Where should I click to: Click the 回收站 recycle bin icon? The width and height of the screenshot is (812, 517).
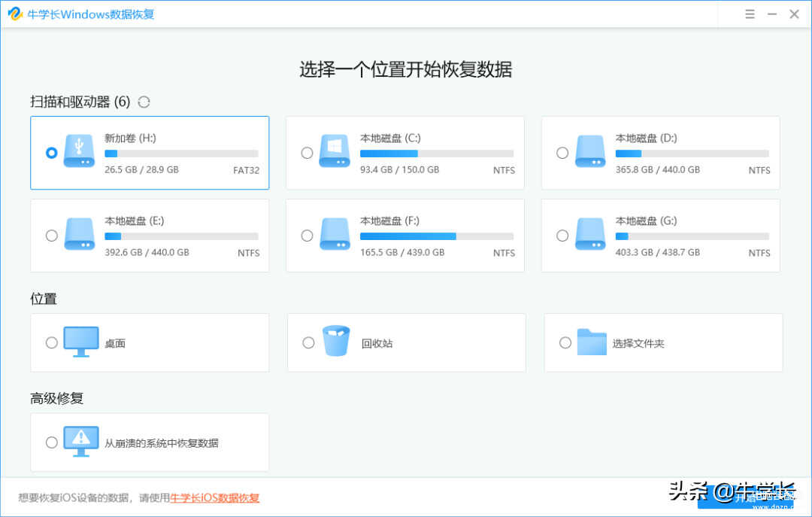click(x=336, y=341)
